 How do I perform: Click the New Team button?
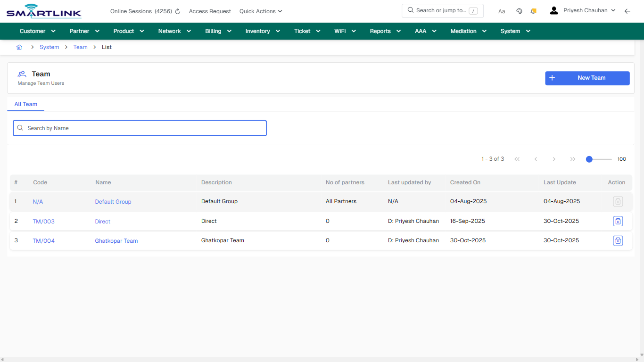587,78
